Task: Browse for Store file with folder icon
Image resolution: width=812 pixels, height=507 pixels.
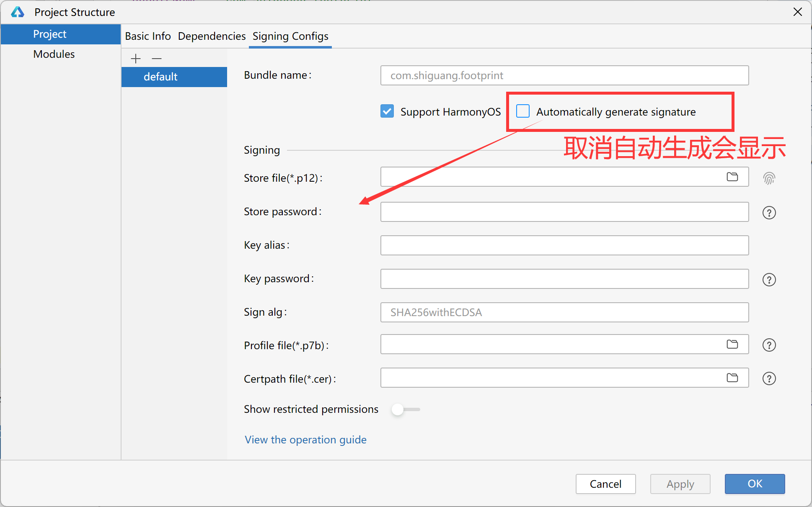Action: [732, 177]
